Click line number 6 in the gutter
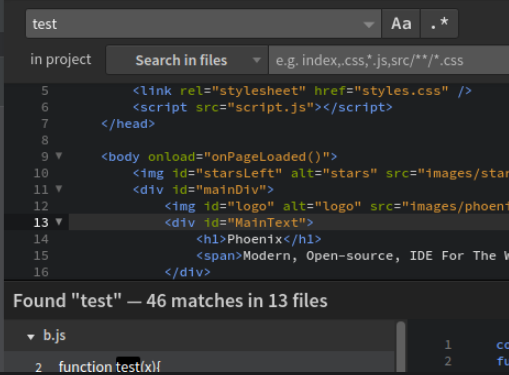 [45, 107]
